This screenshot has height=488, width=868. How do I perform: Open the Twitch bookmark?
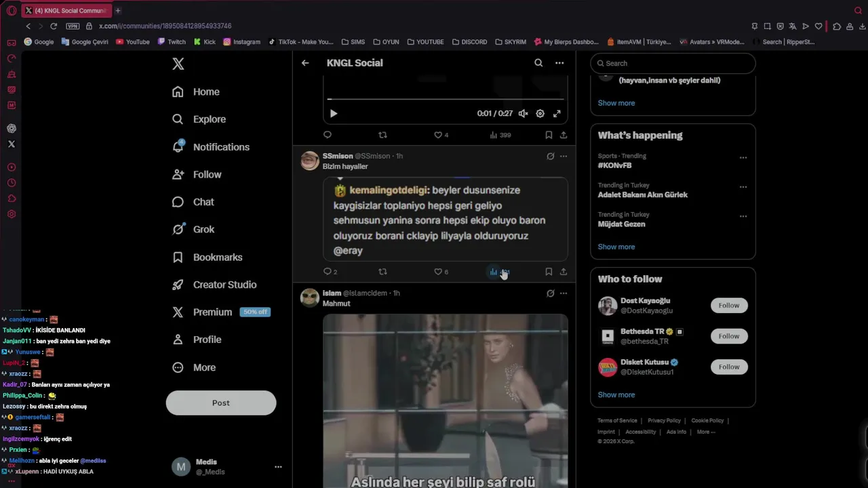pyautogui.click(x=172, y=41)
